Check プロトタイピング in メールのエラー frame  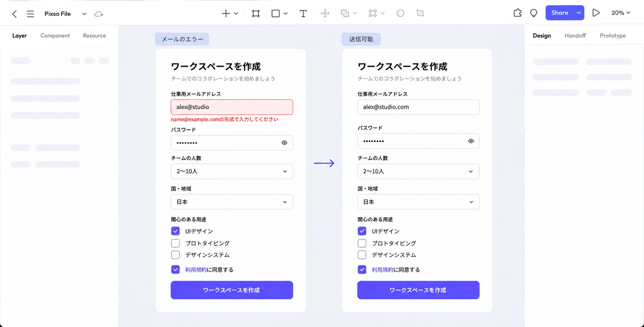[x=175, y=243]
